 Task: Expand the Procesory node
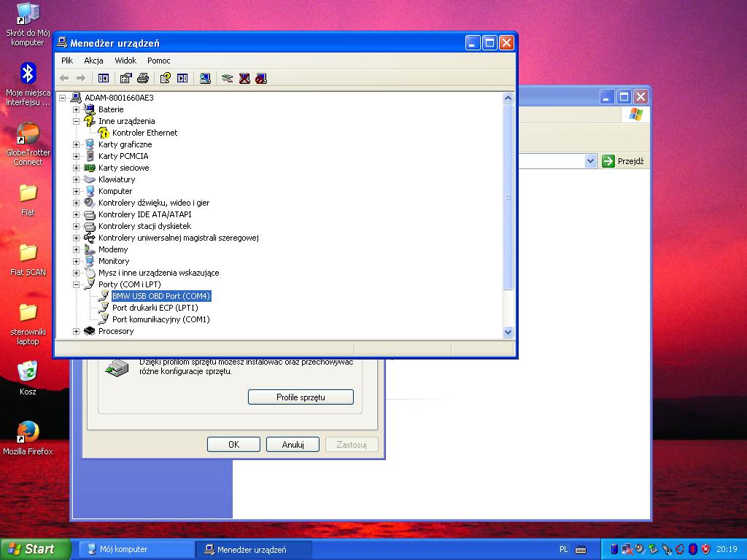[77, 331]
